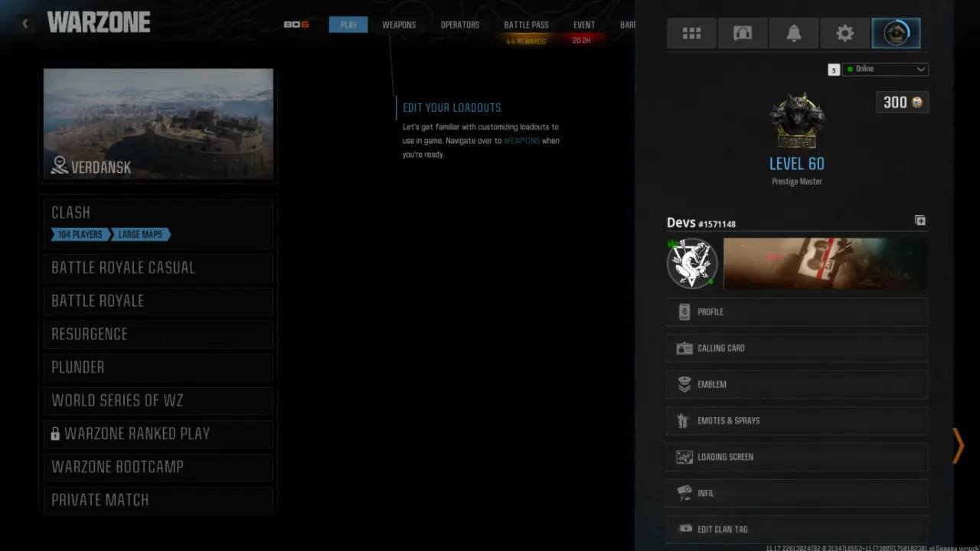
Task: Click the lock icon on Warzone Ranked Play
Action: pyautogui.click(x=55, y=434)
